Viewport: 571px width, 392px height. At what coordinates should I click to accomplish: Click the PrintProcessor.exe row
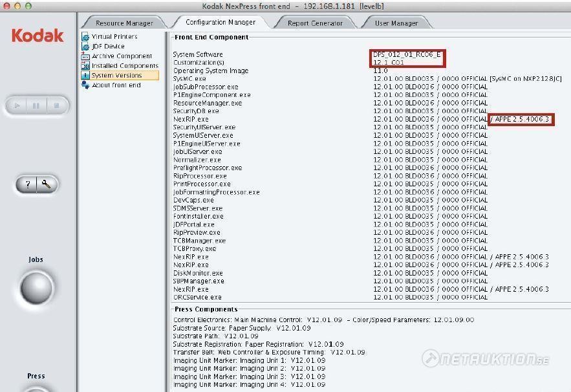pos(330,184)
